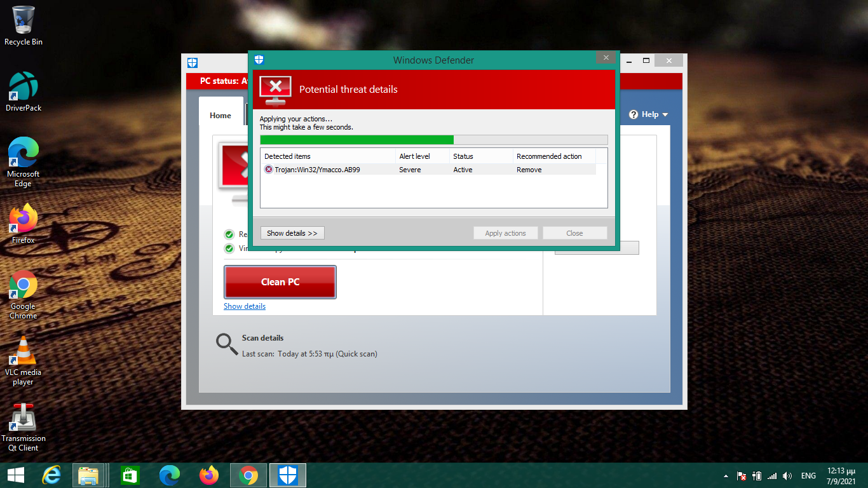
Task: Click the Last scan time text
Action: click(x=309, y=354)
